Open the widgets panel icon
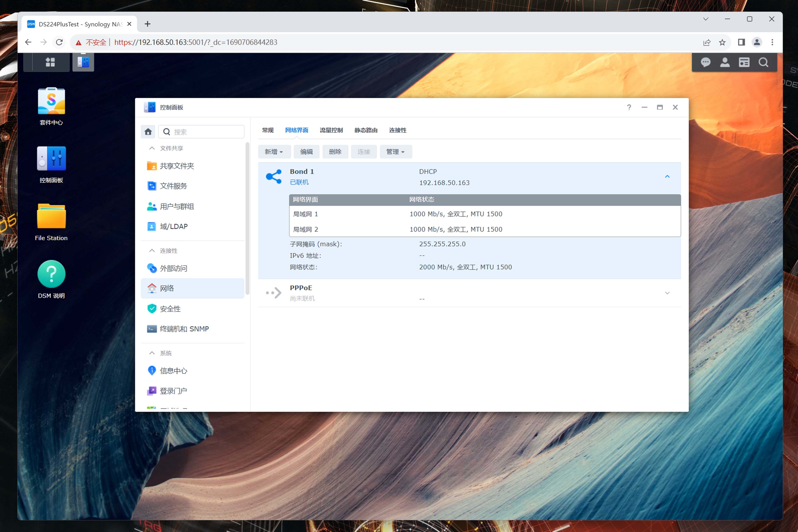Image resolution: width=798 pixels, height=532 pixels. [744, 62]
